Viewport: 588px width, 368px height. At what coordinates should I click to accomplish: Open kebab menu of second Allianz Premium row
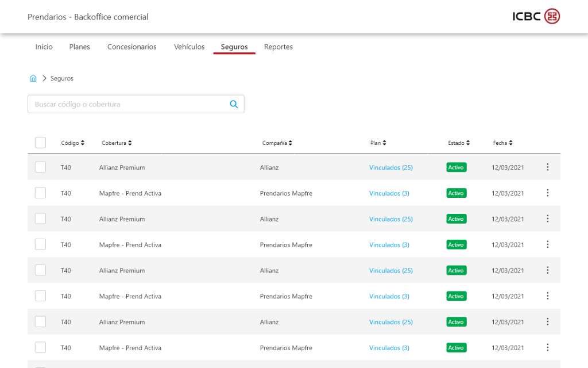(547, 218)
